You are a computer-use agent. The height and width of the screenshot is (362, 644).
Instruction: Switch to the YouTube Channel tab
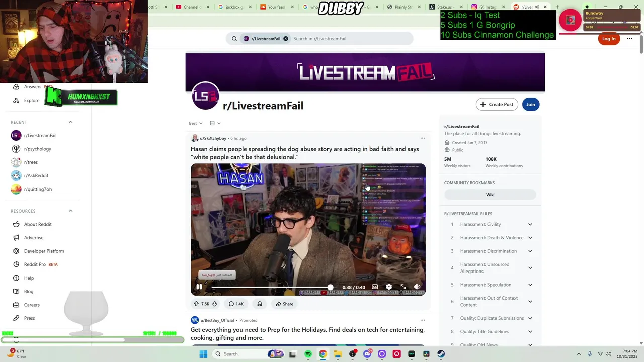pyautogui.click(x=192, y=7)
